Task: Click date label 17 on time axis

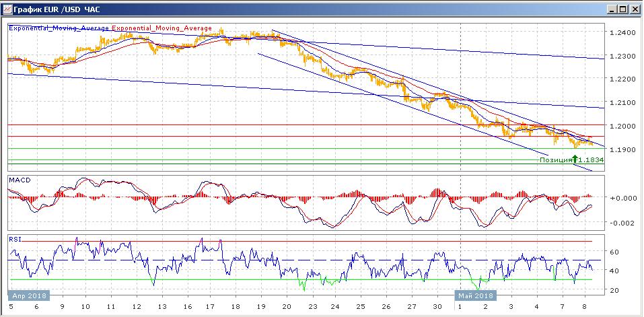Action: (209, 307)
